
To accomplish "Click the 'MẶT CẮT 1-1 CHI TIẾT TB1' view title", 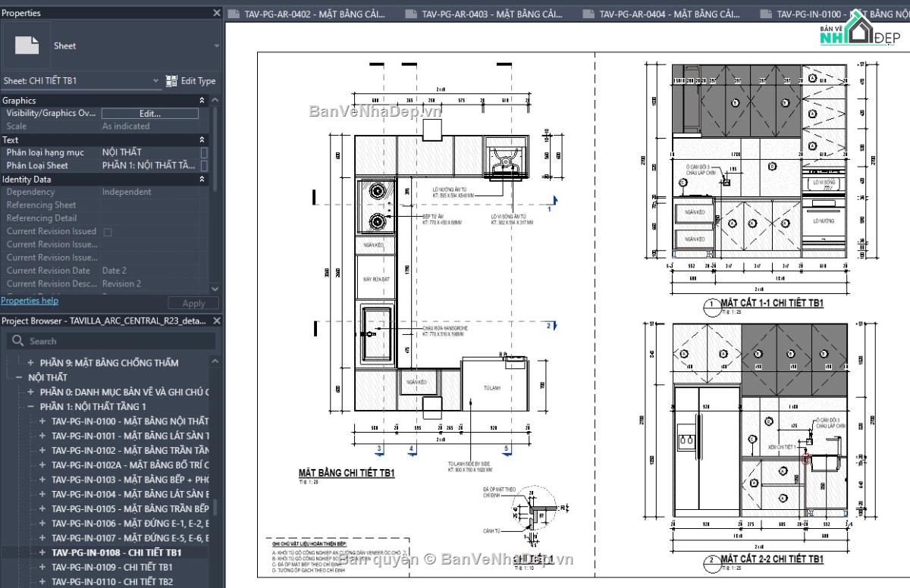I will [x=772, y=303].
